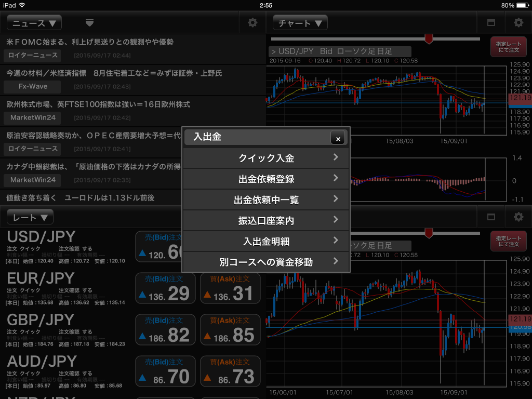532x399 pixels.
Task: Tap Wi-Fi icon in status bar
Action: point(22,5)
